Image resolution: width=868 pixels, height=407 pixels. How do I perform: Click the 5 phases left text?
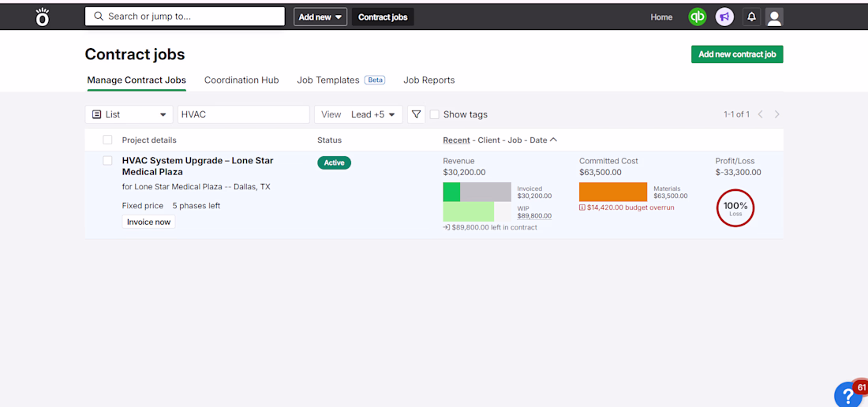coord(196,206)
